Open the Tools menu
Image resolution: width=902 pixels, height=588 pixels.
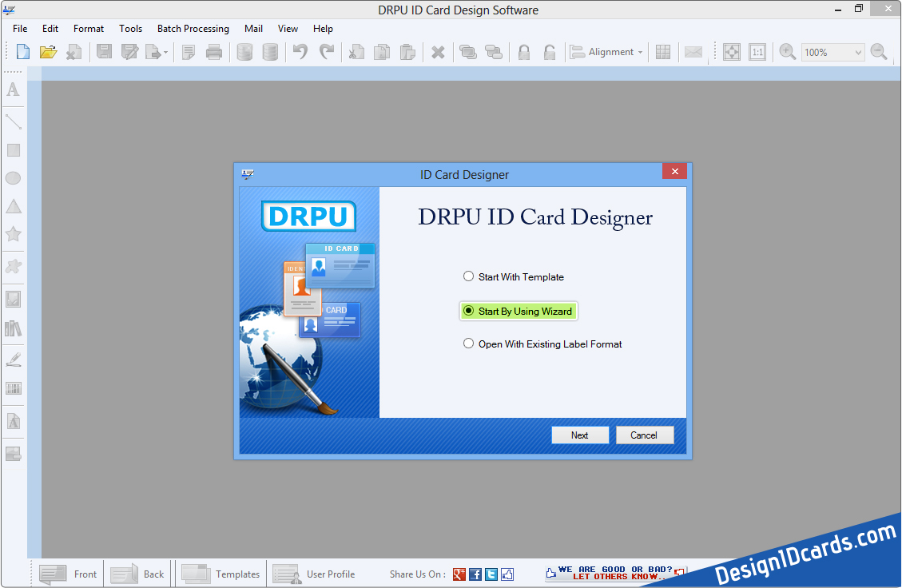130,29
